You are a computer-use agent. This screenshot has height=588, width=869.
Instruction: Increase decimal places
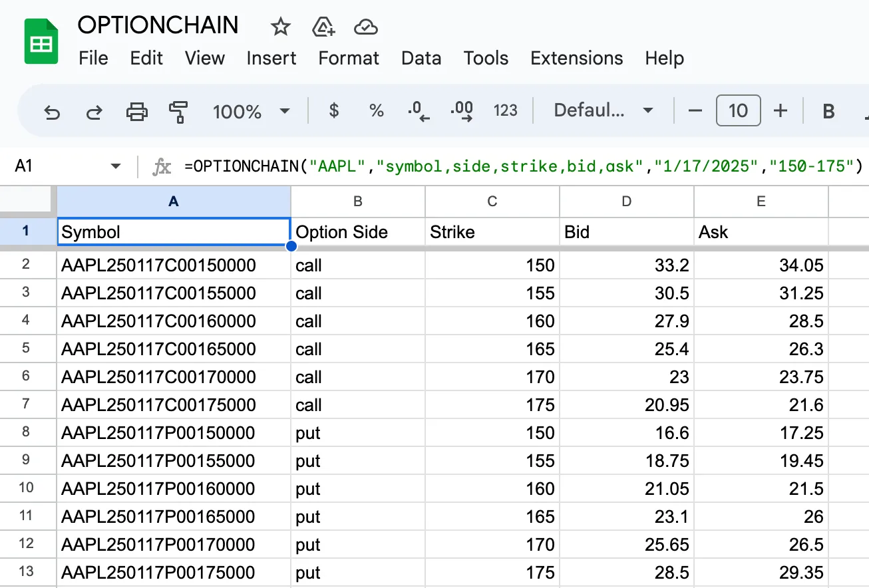click(x=462, y=111)
